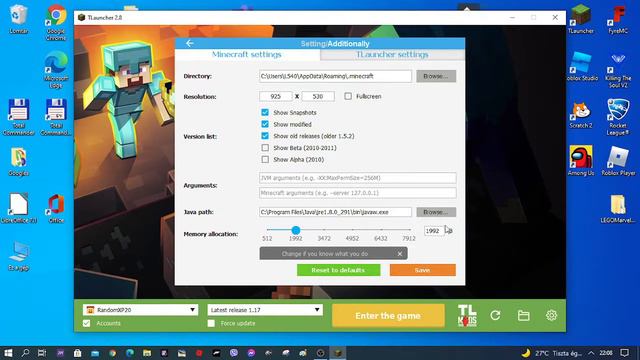Click the resolution height field 530
The image size is (640, 360).
pos(318,96)
